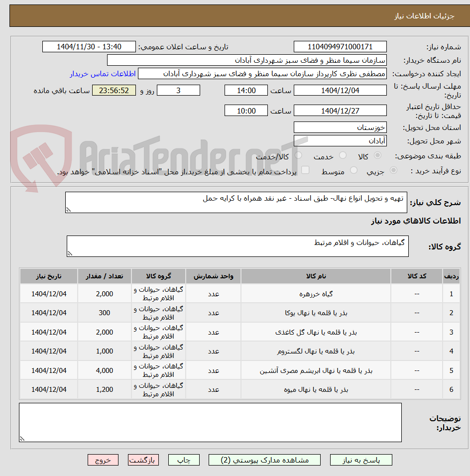Click the 1404/12/27 price validity date field

click(x=340, y=111)
